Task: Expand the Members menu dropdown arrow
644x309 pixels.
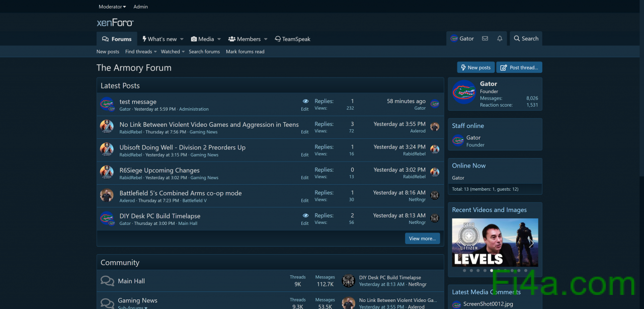Action: click(266, 39)
